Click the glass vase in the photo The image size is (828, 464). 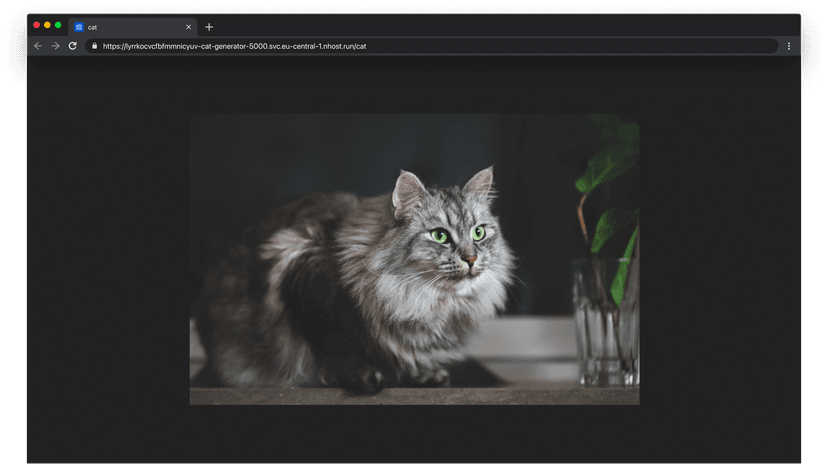click(x=603, y=320)
